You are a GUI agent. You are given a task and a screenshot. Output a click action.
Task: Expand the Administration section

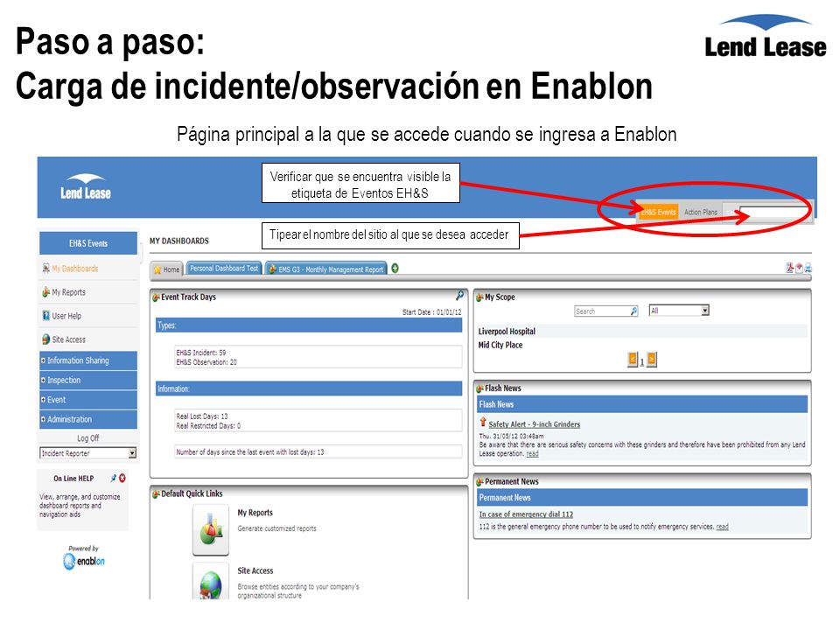(88, 419)
